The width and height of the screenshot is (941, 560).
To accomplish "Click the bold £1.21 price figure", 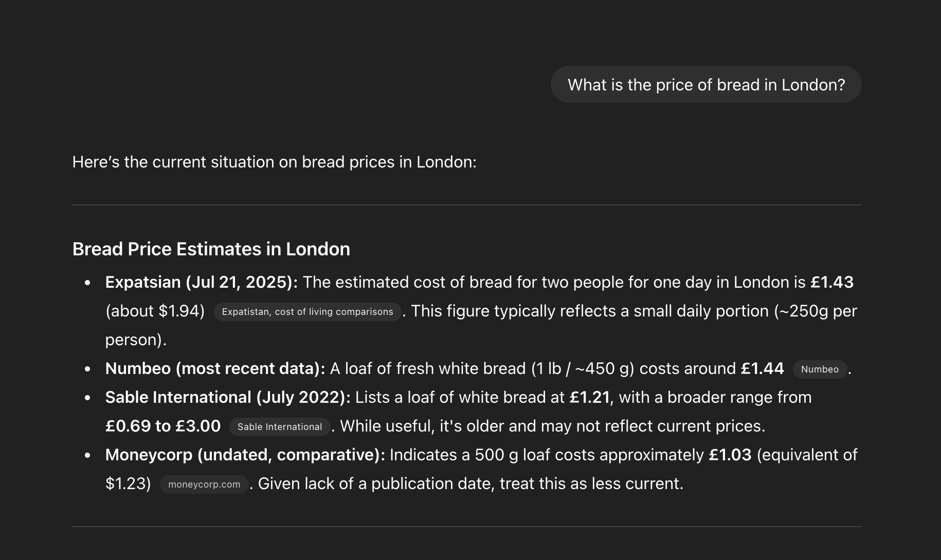I will (590, 397).
